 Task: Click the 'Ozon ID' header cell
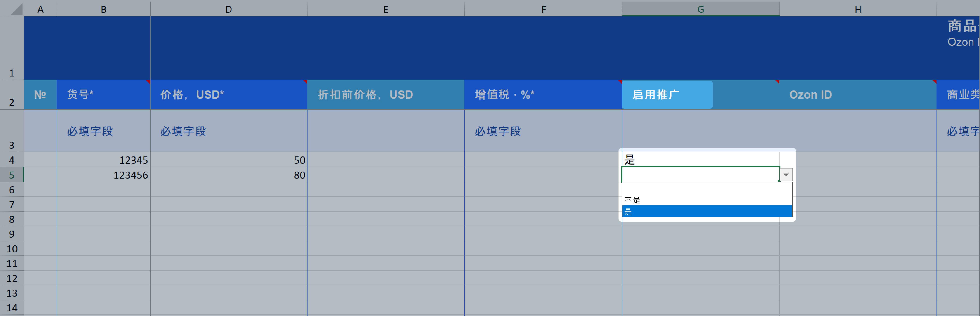point(858,95)
